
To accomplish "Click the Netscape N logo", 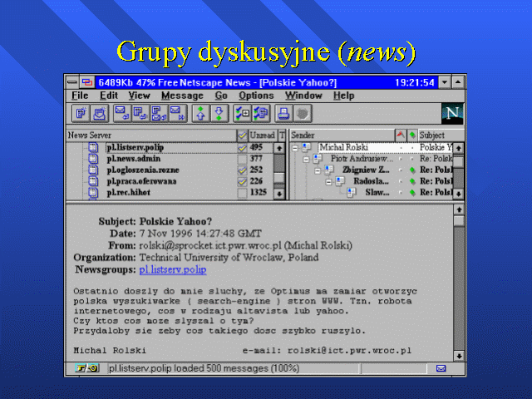I will 452,113.
